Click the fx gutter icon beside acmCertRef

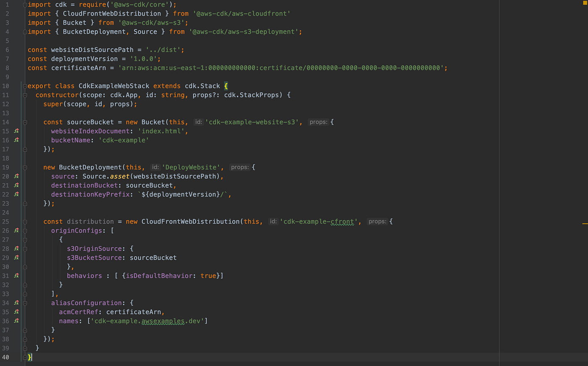coord(16,311)
